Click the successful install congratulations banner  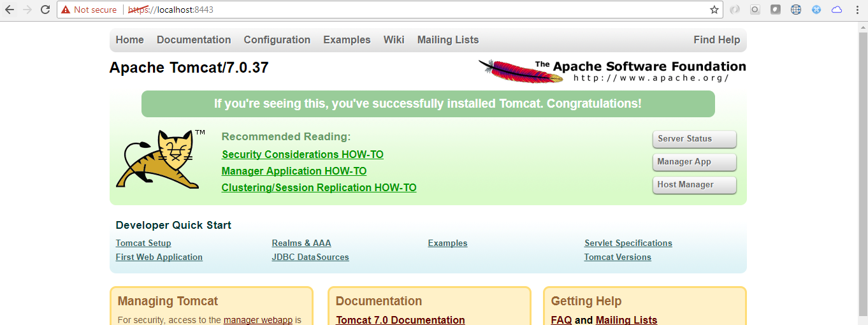[x=428, y=104]
